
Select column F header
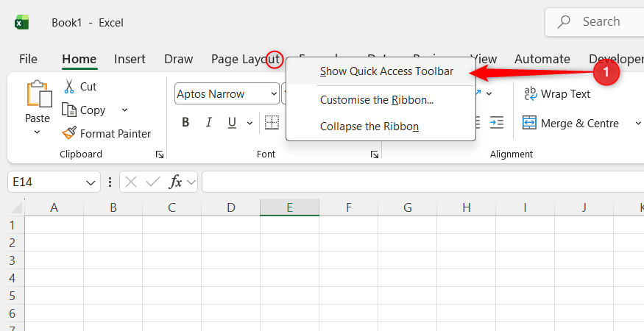[349, 207]
